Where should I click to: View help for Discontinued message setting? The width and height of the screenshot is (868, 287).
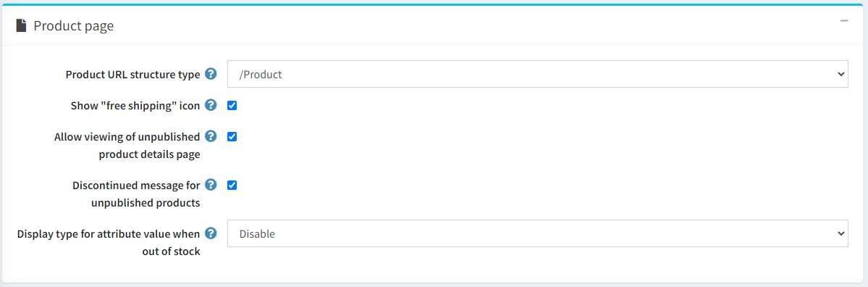point(211,184)
